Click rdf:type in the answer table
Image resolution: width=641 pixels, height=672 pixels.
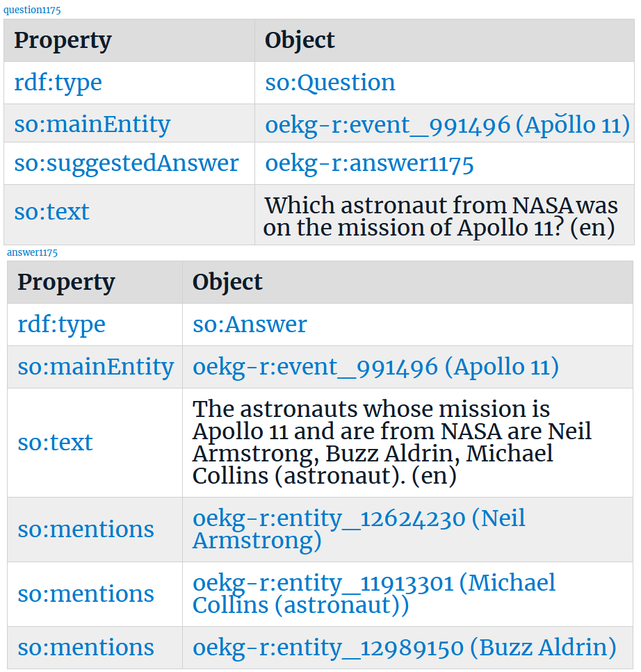61,325
